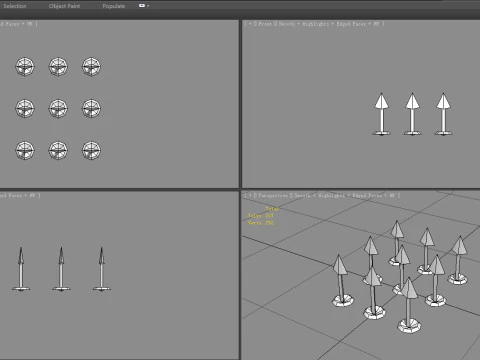Select the middle arrow in the Front viewport
This screenshot has height=360, width=480.
pos(412,114)
